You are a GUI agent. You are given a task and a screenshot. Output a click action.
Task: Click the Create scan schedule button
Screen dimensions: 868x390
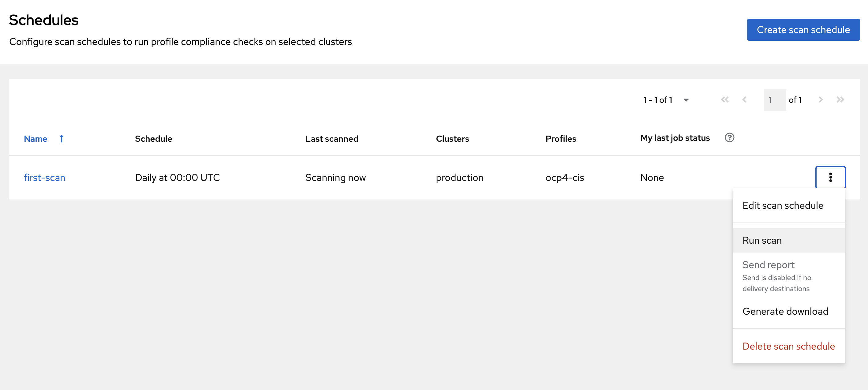click(x=803, y=30)
